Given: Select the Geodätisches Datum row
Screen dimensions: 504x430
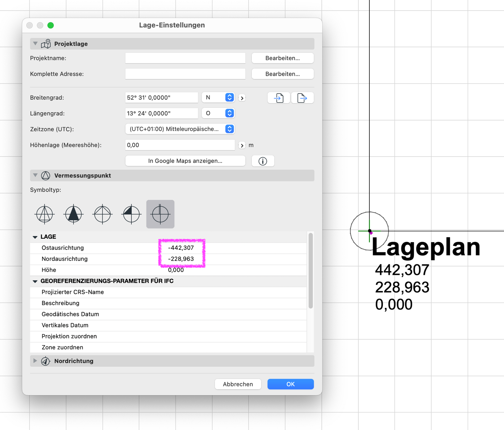Looking at the screenshot, I should tap(168, 314).
